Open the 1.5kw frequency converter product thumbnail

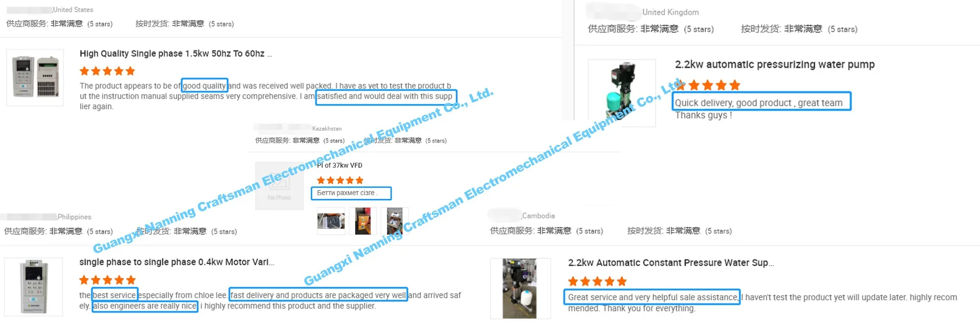click(35, 78)
